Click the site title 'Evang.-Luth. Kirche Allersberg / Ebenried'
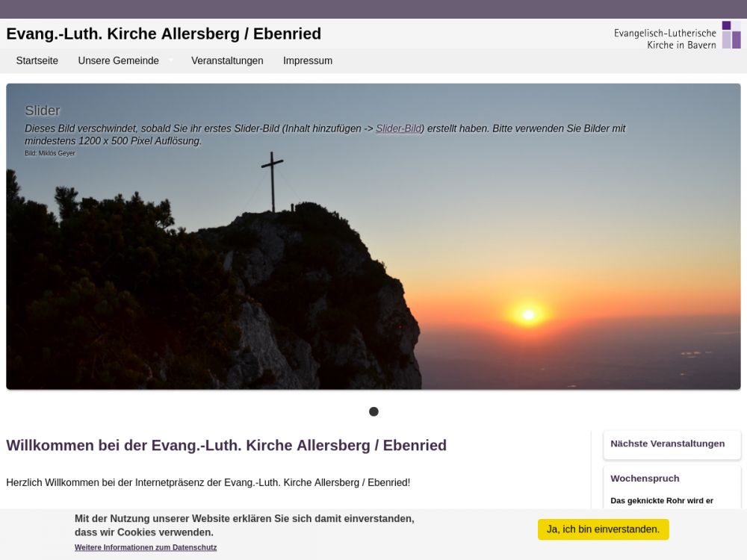This screenshot has height=560, width=747. pyautogui.click(x=164, y=34)
